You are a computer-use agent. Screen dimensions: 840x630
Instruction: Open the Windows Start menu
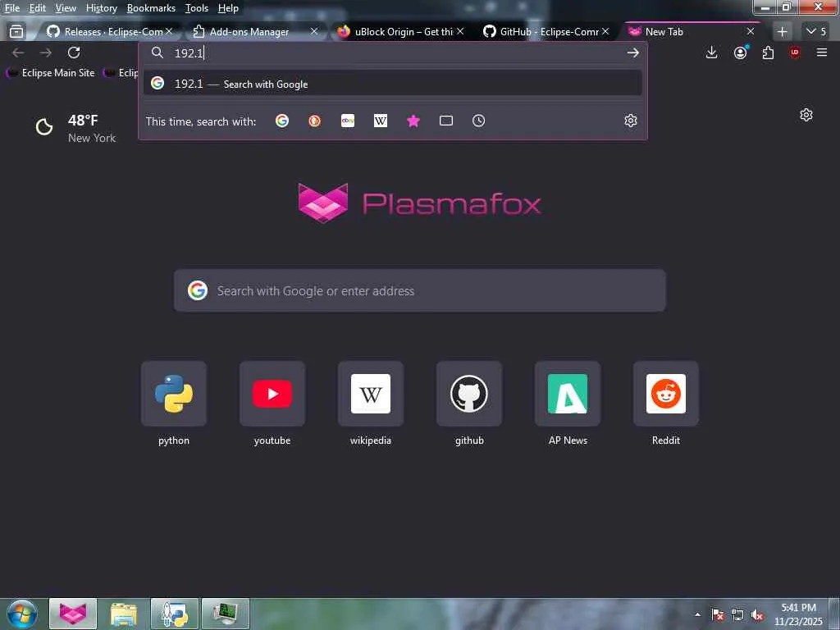pos(22,614)
